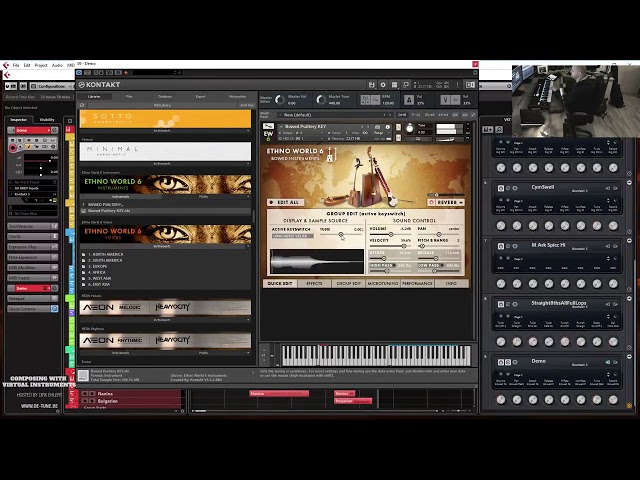This screenshot has width=640, height=480.
Task: Expand the Reverb settings arrow
Action: 461,202
